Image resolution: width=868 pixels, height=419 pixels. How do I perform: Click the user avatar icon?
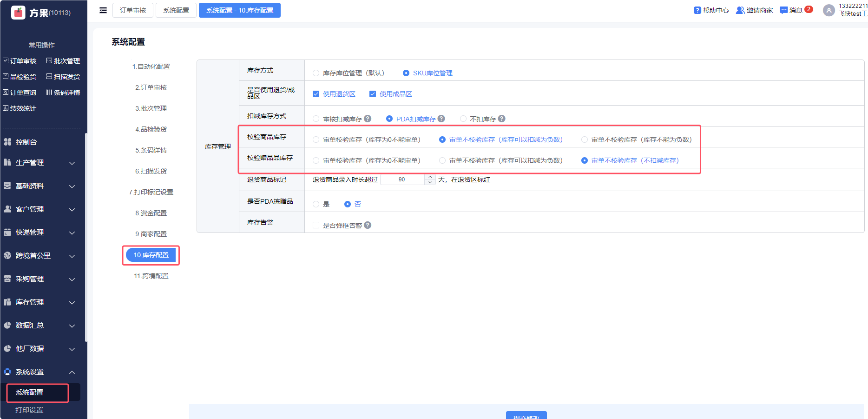[829, 10]
